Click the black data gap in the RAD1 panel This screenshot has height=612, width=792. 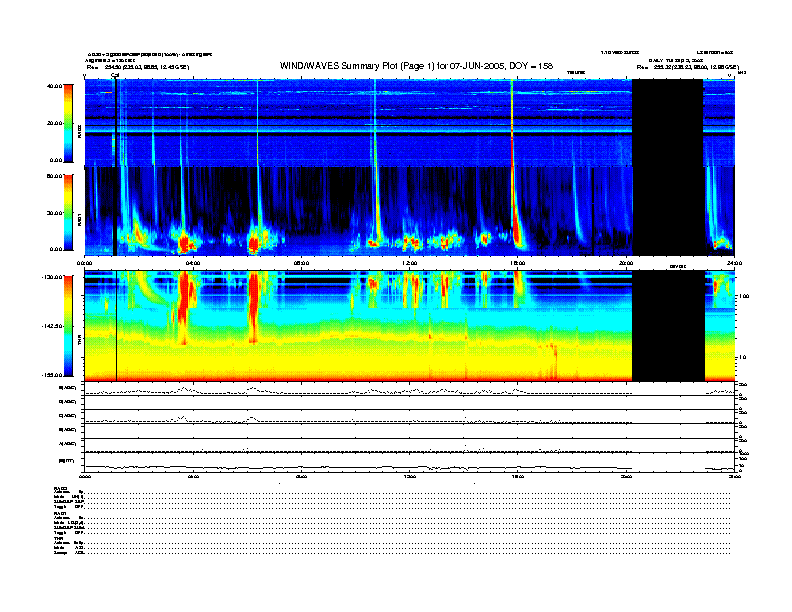click(x=667, y=211)
